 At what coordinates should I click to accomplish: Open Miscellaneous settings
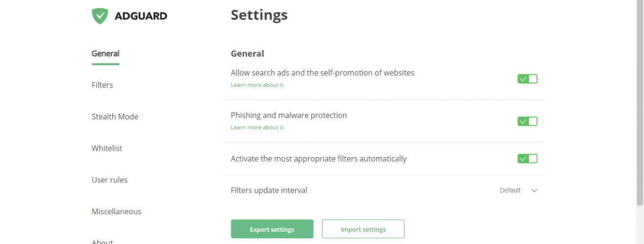(117, 212)
